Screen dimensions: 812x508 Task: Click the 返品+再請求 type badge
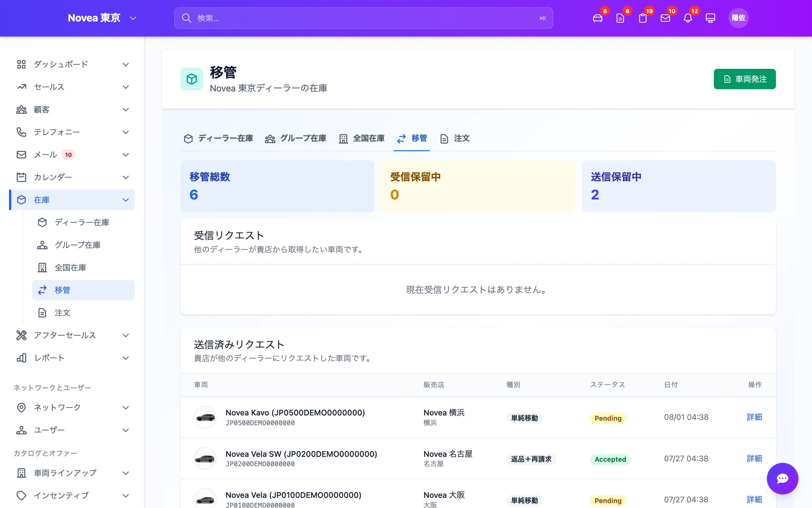(531, 459)
